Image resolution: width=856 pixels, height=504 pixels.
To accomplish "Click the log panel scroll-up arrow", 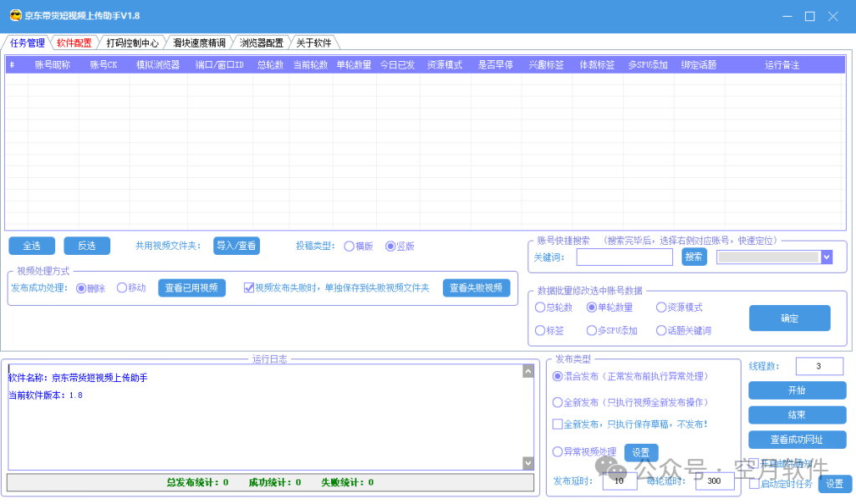I will pos(528,371).
